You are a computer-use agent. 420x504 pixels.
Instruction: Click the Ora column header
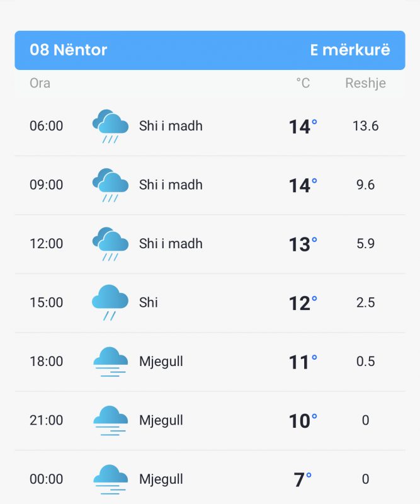[x=40, y=83]
